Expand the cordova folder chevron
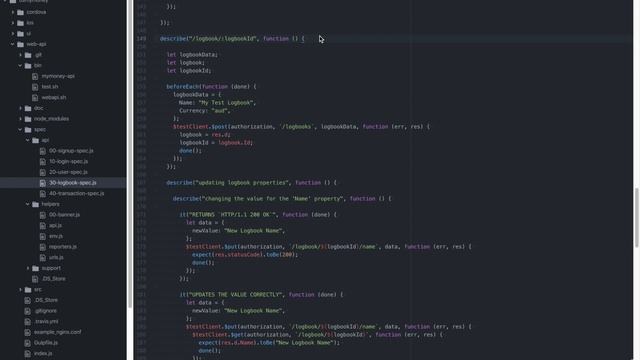This screenshot has width=640, height=360. (13, 12)
